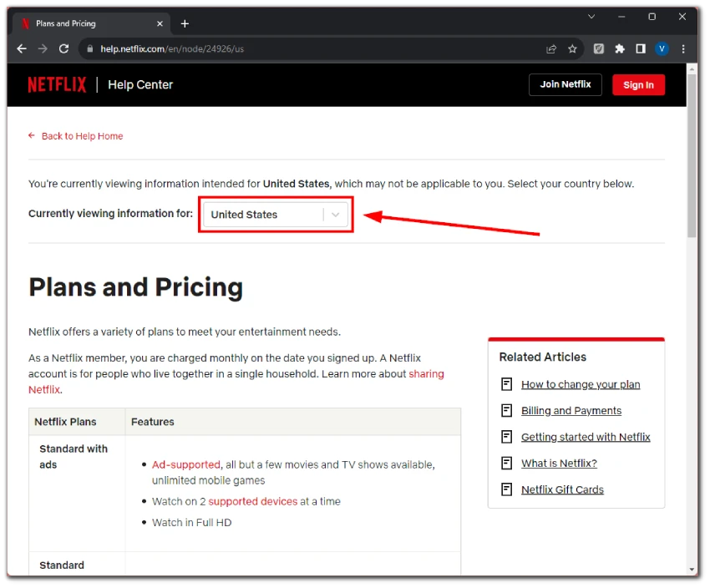Screen dimensions: 710x588
Task: Open What is Netflix? article
Action: click(559, 463)
